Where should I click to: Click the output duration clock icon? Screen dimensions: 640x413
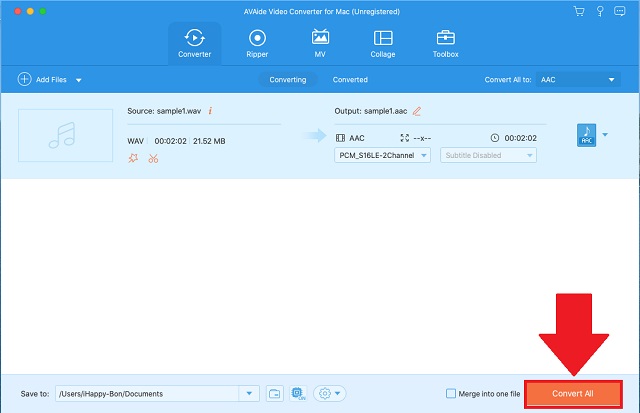tap(495, 138)
